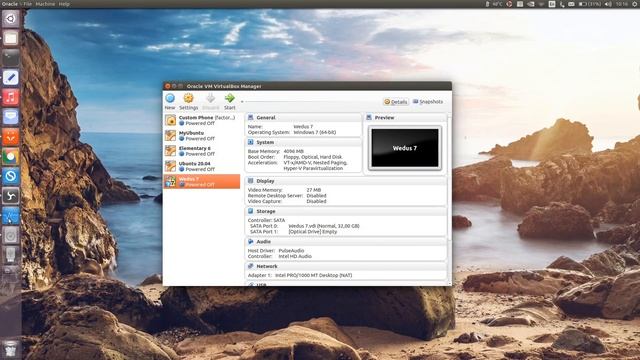Click the Wedus 7 preview thumbnail
The image size is (640, 360).
click(404, 148)
